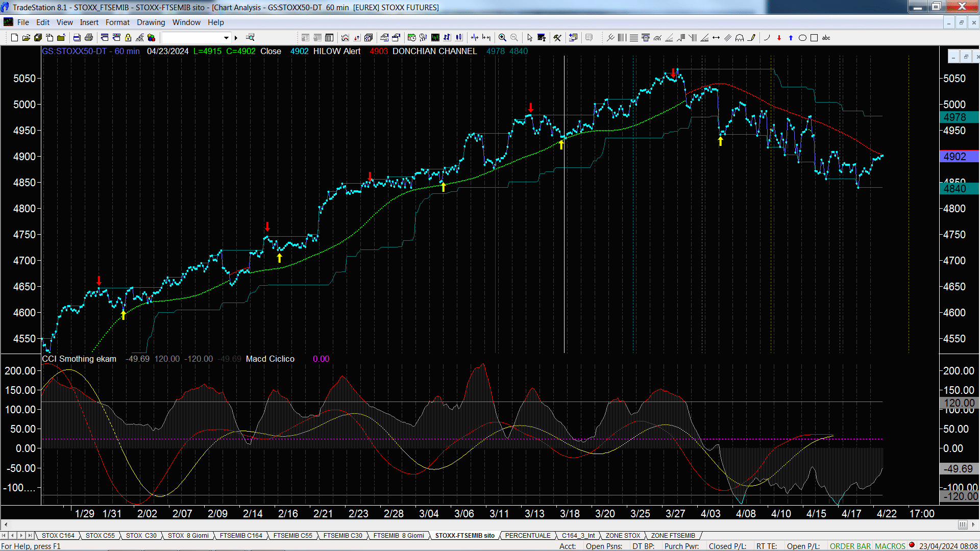
Task: Select the blue Up Arrow drawing tool
Action: [791, 38]
